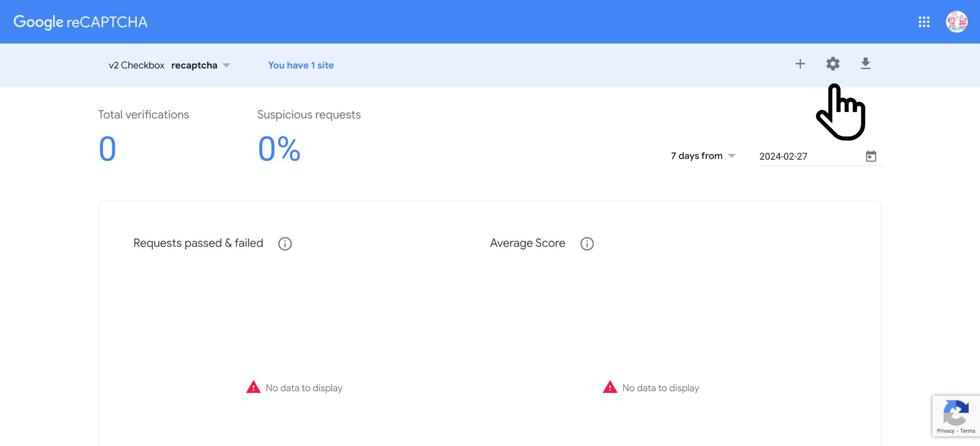Screen dimensions: 980x446
Task: Click the plus icon to add site
Action: [x=800, y=64]
